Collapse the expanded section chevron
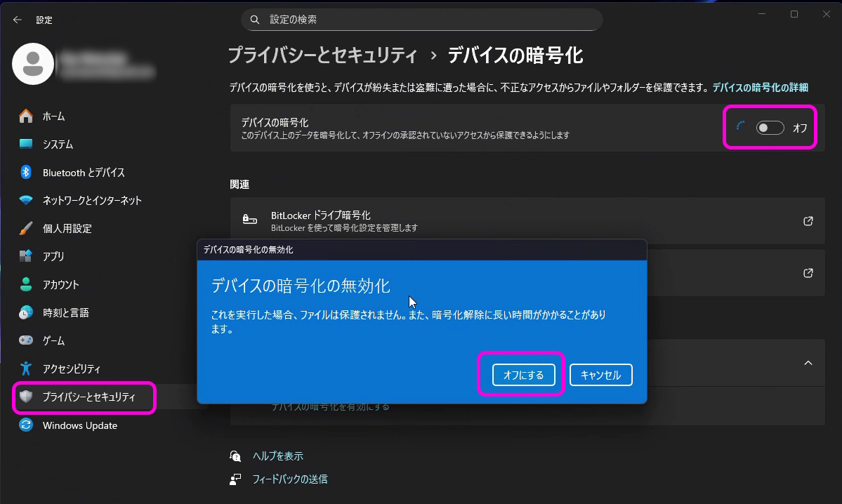The image size is (842, 504). coord(808,363)
